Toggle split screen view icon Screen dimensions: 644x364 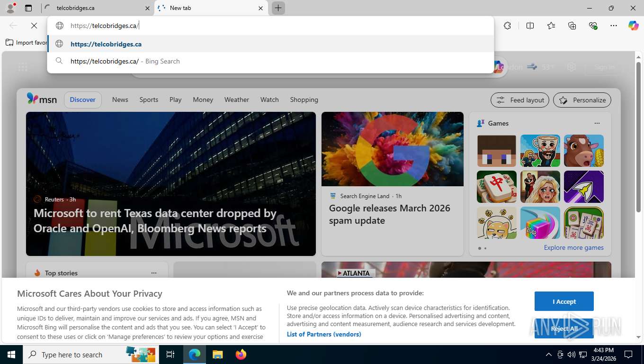coord(530,26)
